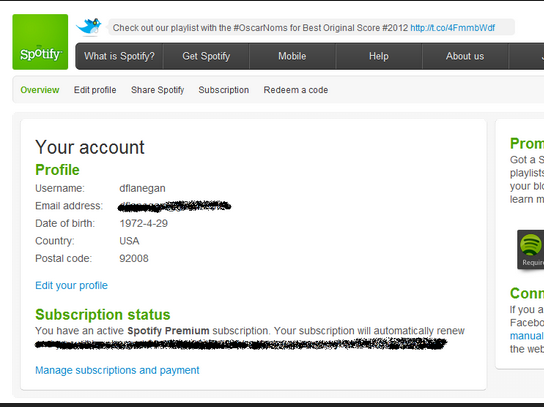Open the What is Spotify? menu
Screen dimensions: 544x407
[x=119, y=56]
